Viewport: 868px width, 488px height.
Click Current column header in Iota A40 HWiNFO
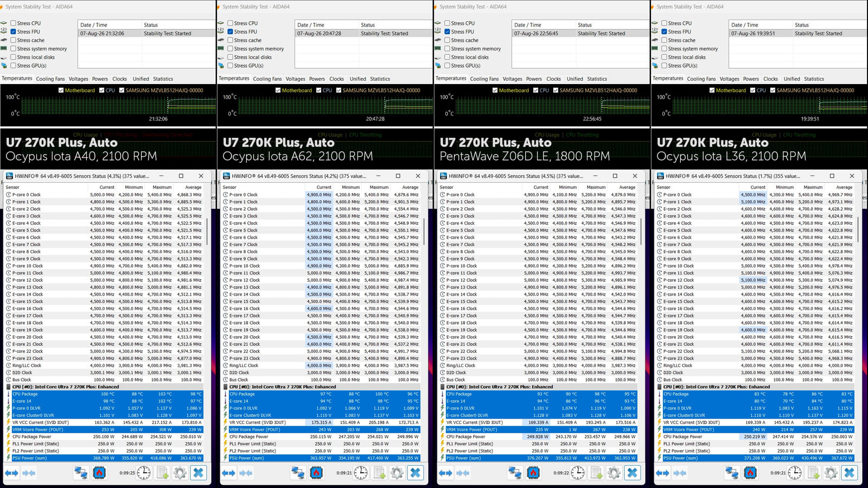[102, 187]
